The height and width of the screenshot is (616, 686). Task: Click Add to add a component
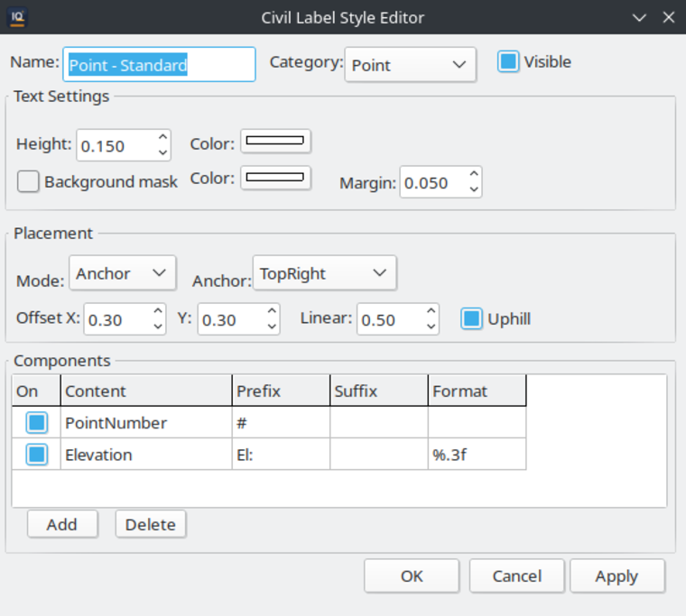pyautogui.click(x=62, y=524)
